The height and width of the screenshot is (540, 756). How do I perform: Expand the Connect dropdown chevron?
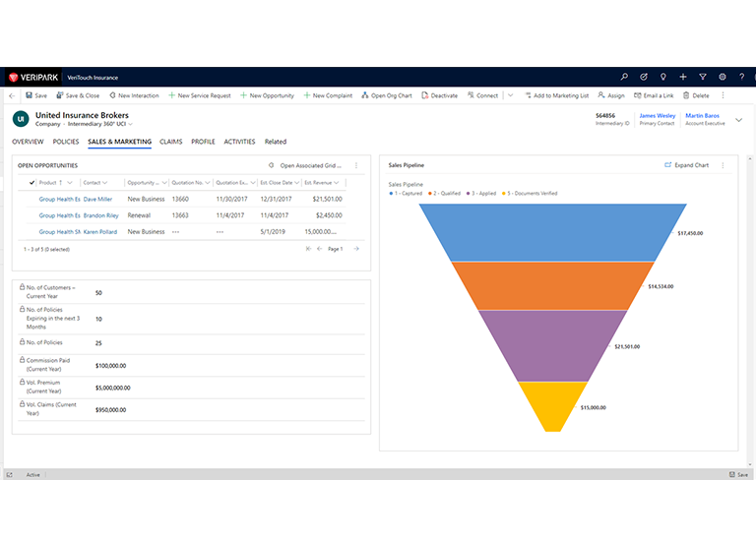point(511,95)
